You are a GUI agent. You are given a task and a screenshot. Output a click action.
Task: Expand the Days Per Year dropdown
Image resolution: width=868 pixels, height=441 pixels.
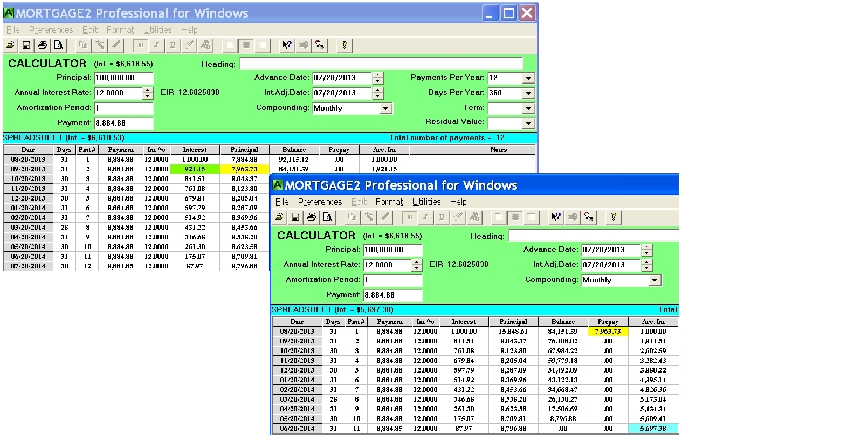pos(528,93)
